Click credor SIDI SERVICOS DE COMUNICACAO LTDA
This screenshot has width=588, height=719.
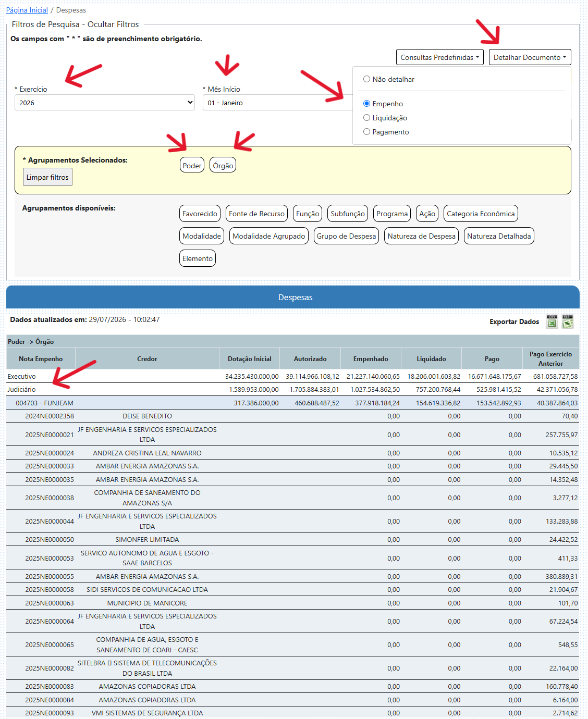[147, 589]
